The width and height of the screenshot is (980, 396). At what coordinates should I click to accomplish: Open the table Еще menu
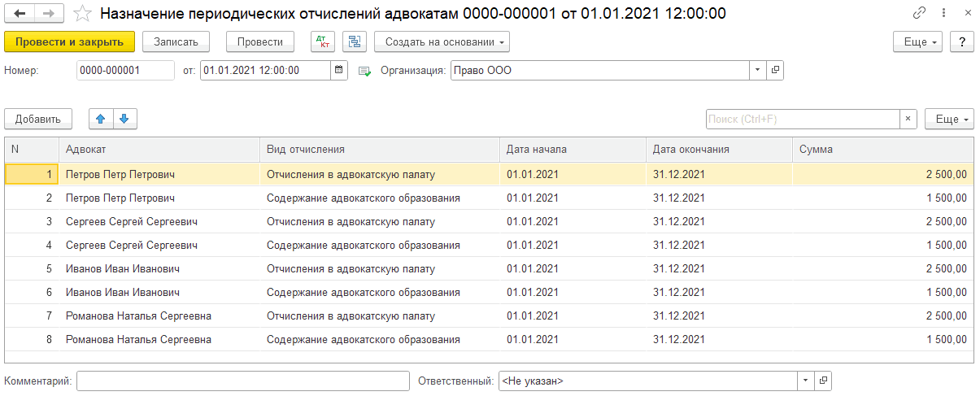pos(948,119)
